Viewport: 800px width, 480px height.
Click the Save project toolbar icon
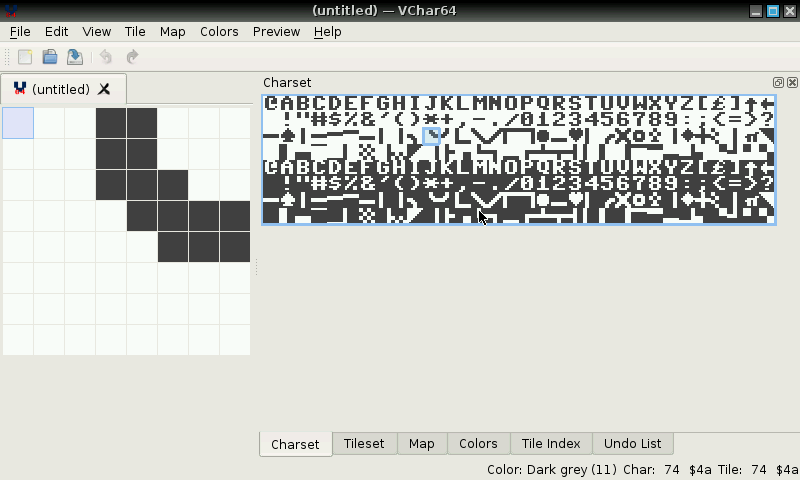[75, 58]
